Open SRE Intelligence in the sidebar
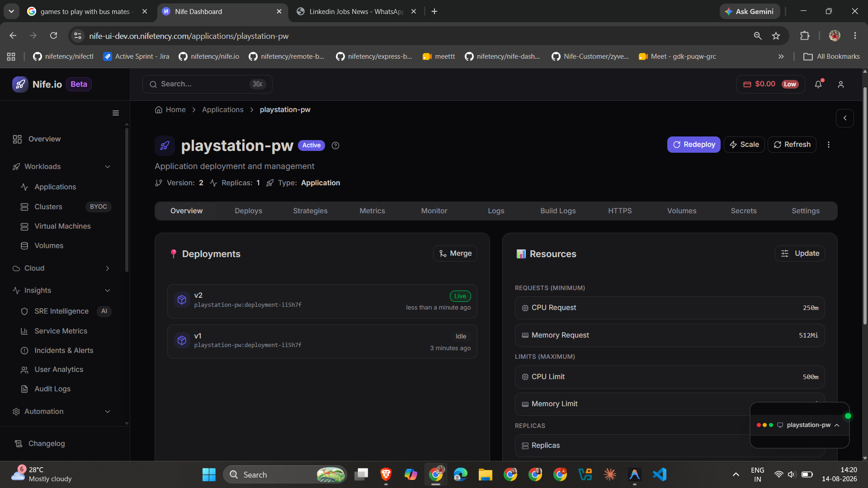Viewport: 868px width, 488px height. (62, 311)
